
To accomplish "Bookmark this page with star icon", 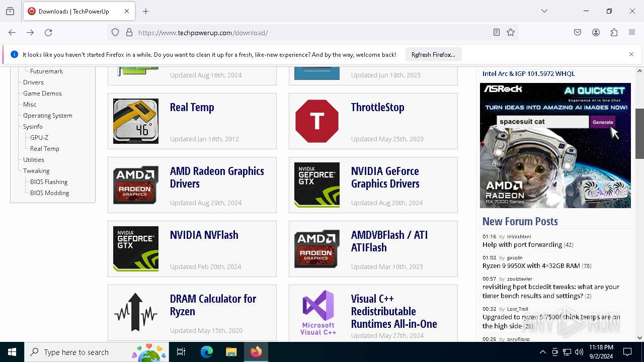I will click(511, 33).
